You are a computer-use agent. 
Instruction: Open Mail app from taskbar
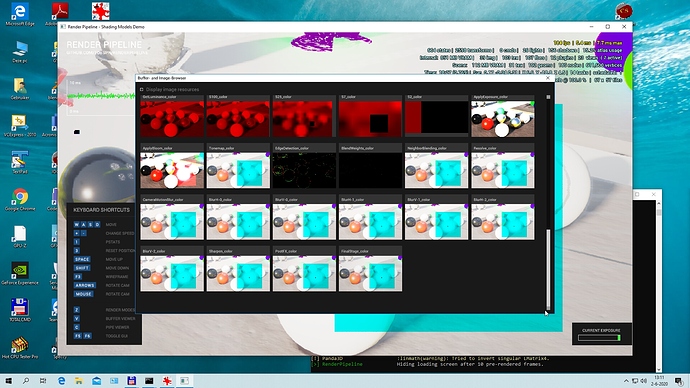(96, 381)
